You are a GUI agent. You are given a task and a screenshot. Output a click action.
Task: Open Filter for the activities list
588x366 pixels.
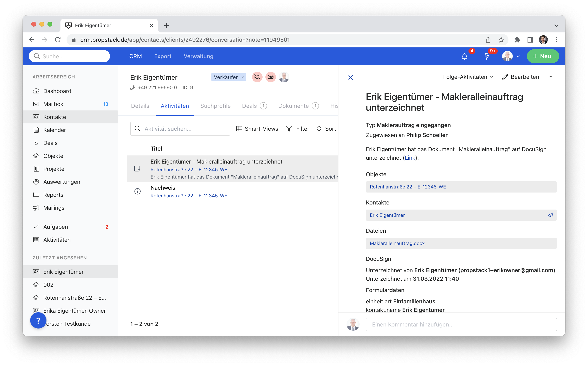pos(297,128)
